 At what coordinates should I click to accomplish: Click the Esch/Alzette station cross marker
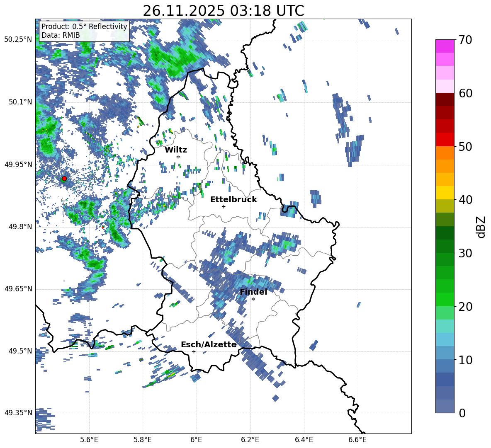coord(194,351)
